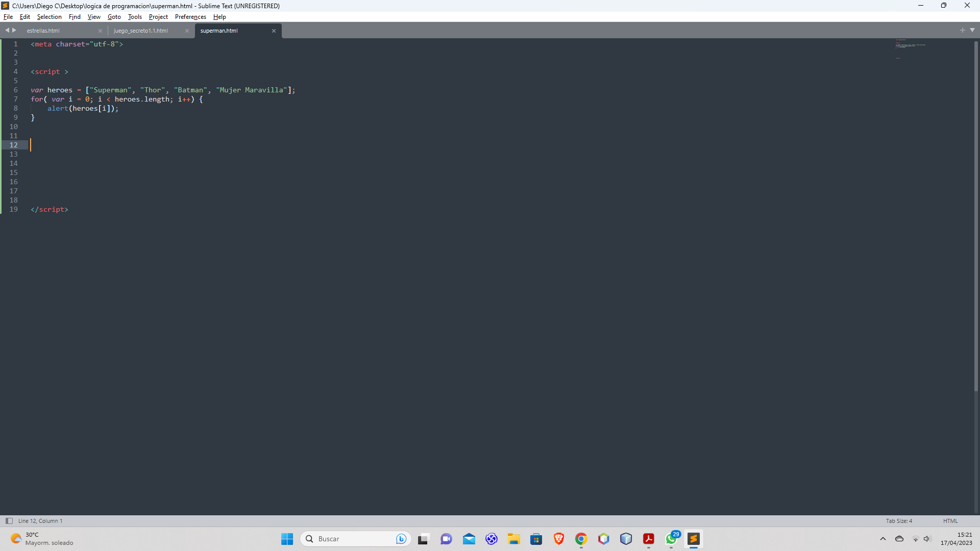Click on the alert function call
The height and width of the screenshot is (551, 980).
(58, 109)
